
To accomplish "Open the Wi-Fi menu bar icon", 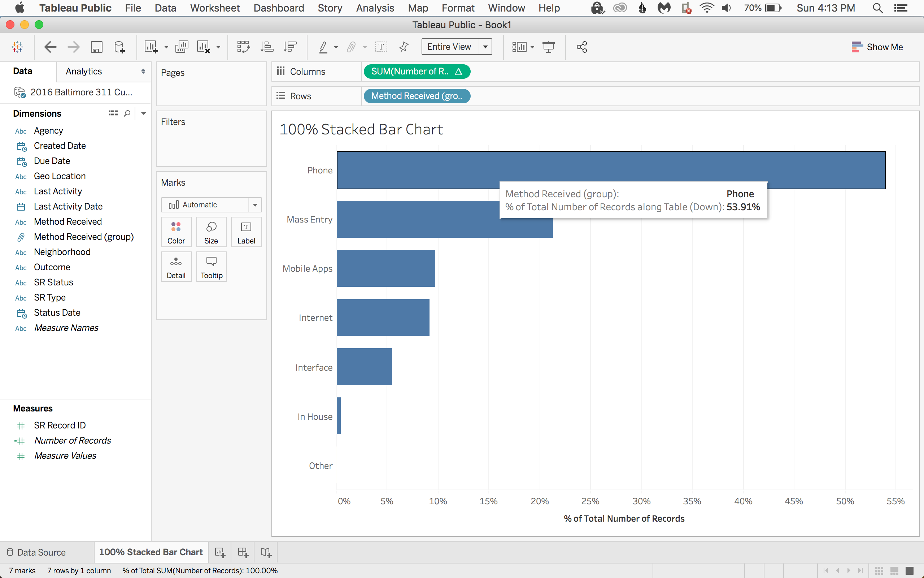I will pyautogui.click(x=707, y=8).
